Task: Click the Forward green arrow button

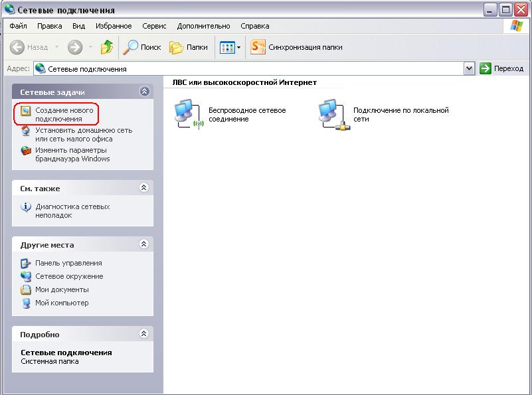Action: [75, 47]
